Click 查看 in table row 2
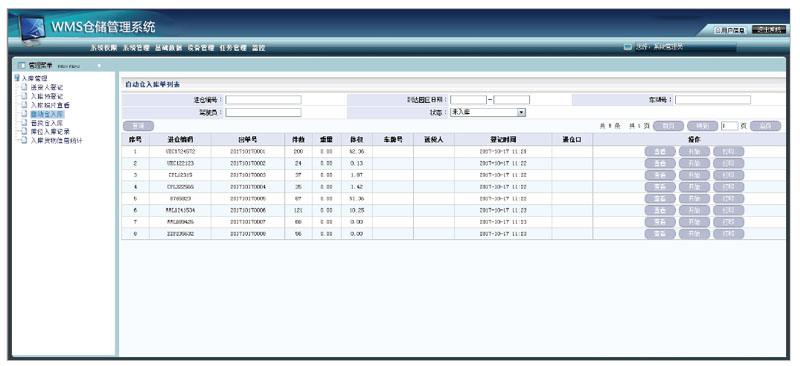The height and width of the screenshot is (366, 800). [x=660, y=163]
